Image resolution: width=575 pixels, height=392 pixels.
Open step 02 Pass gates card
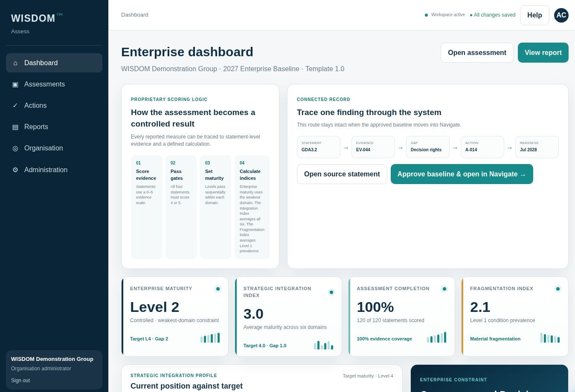[x=181, y=207]
